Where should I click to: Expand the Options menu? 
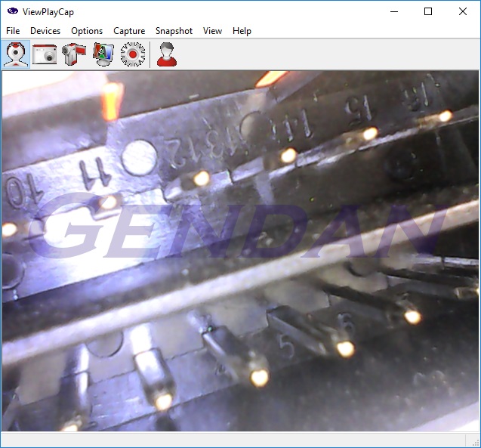click(x=87, y=31)
